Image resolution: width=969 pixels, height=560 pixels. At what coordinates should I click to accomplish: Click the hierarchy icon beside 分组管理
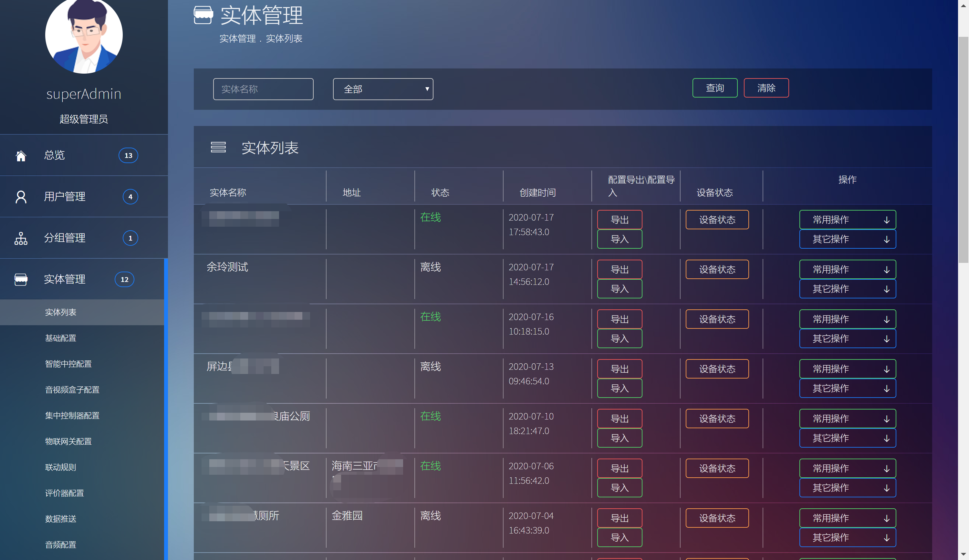pyautogui.click(x=21, y=238)
